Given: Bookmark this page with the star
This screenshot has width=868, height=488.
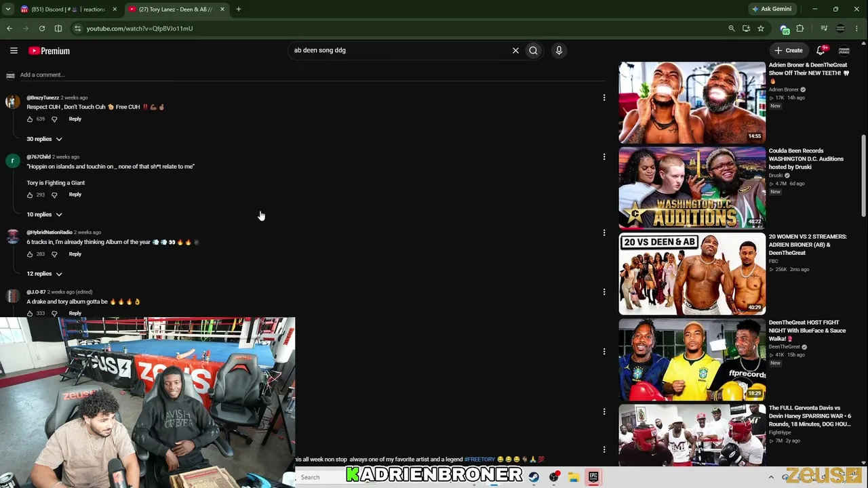Looking at the screenshot, I should 761,28.
